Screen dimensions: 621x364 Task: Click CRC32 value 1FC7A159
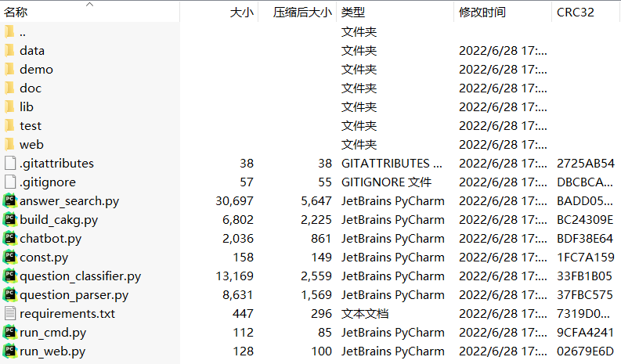(x=585, y=257)
